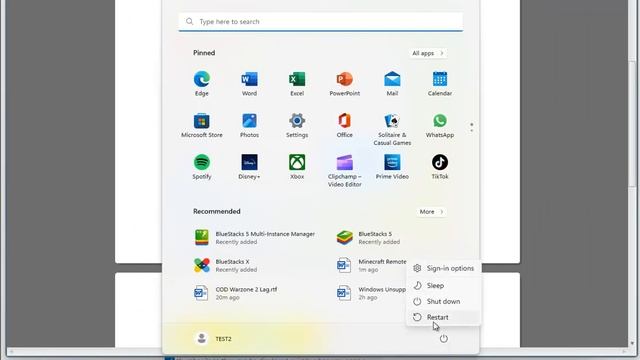
Task: Open the Xbox app
Action: point(297,167)
